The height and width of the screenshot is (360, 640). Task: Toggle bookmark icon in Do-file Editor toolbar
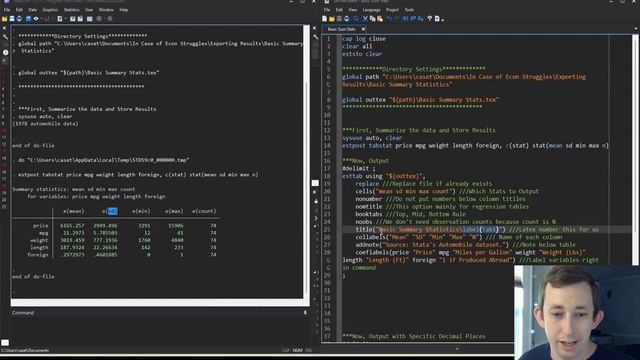coord(404,19)
